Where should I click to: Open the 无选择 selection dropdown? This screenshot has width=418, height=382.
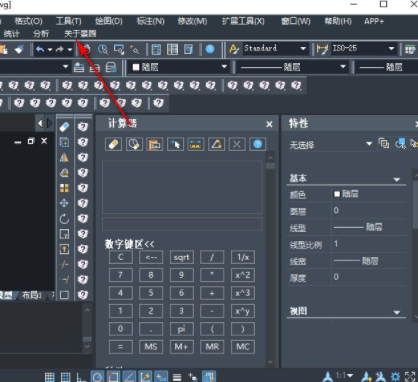tap(369, 144)
